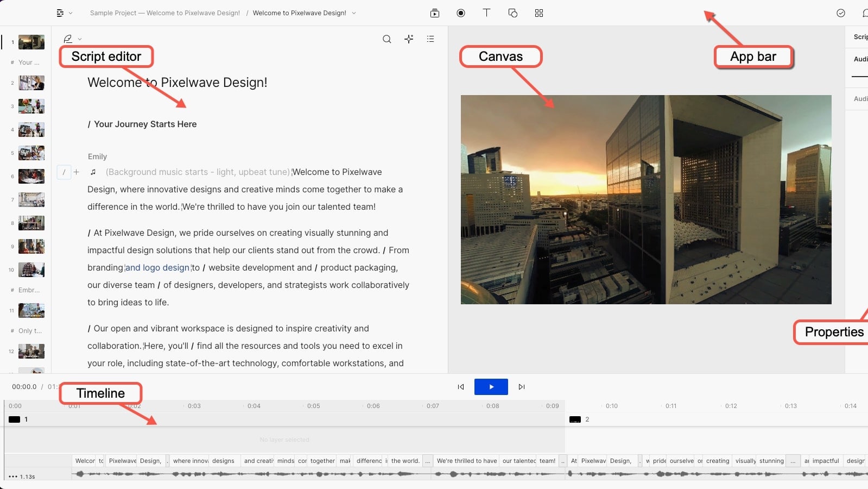Select scene 2 marker in the timeline

[x=579, y=419]
